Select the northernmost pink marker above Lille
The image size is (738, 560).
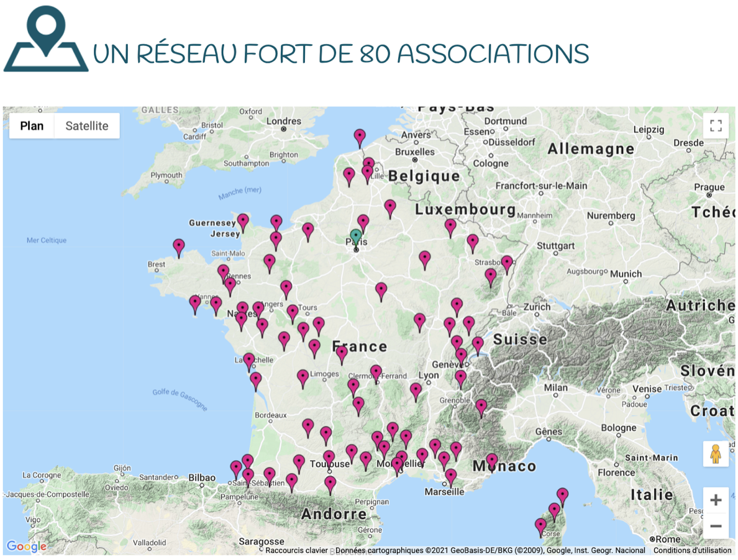(x=360, y=137)
